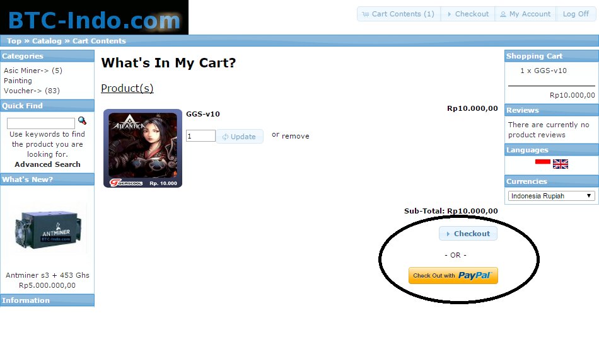Remove GGS-v10 from the cart

tap(295, 136)
